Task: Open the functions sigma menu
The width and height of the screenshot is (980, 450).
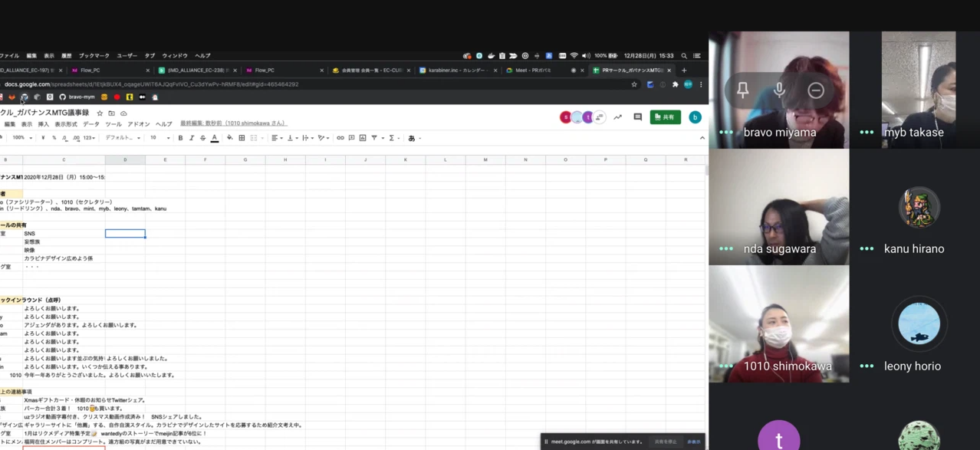Action: pyautogui.click(x=391, y=138)
